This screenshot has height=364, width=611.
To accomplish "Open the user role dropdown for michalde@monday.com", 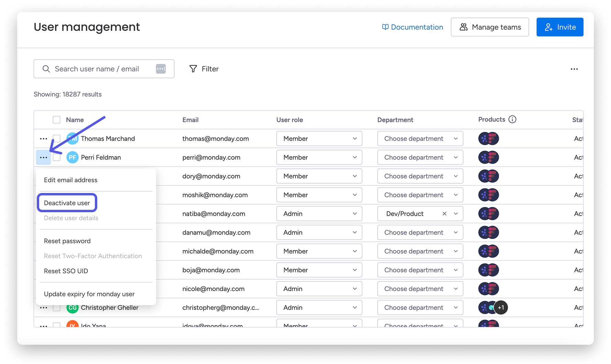I will pyautogui.click(x=319, y=251).
